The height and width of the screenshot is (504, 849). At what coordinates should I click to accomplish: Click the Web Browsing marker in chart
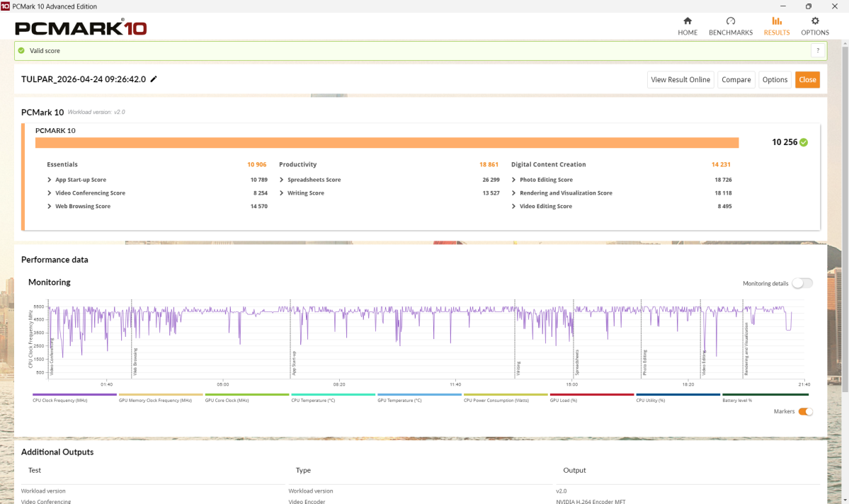click(x=135, y=362)
